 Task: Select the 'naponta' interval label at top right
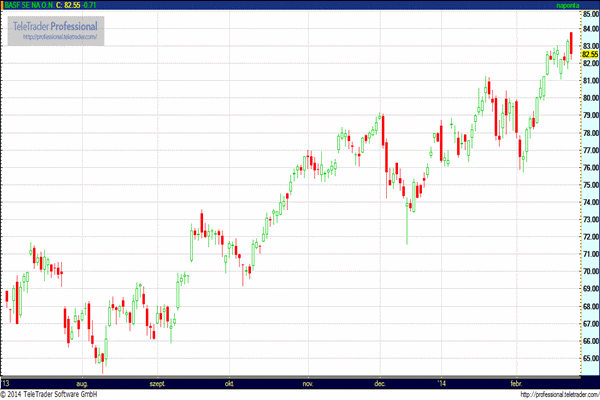click(x=567, y=5)
